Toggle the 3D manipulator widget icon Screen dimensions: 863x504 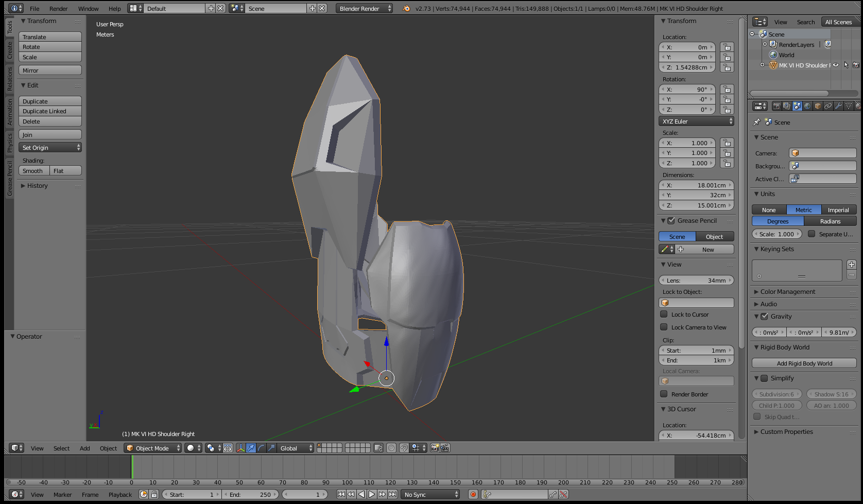click(x=240, y=448)
